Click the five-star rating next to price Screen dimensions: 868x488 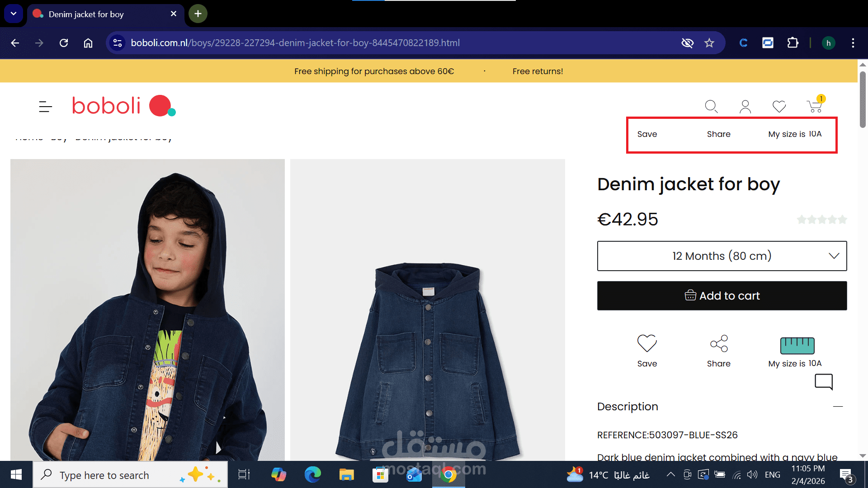[x=821, y=220]
